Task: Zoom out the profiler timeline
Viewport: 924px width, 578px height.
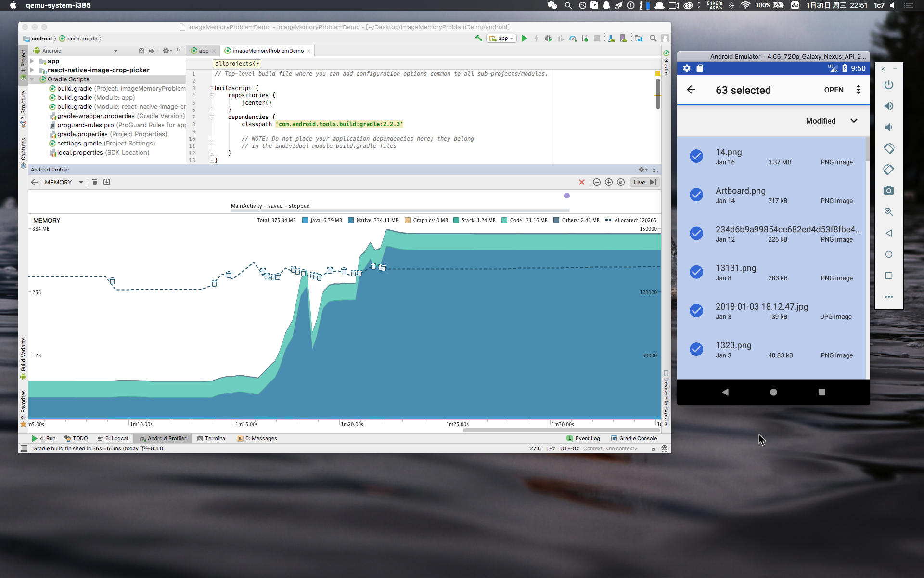Action: 597,182
